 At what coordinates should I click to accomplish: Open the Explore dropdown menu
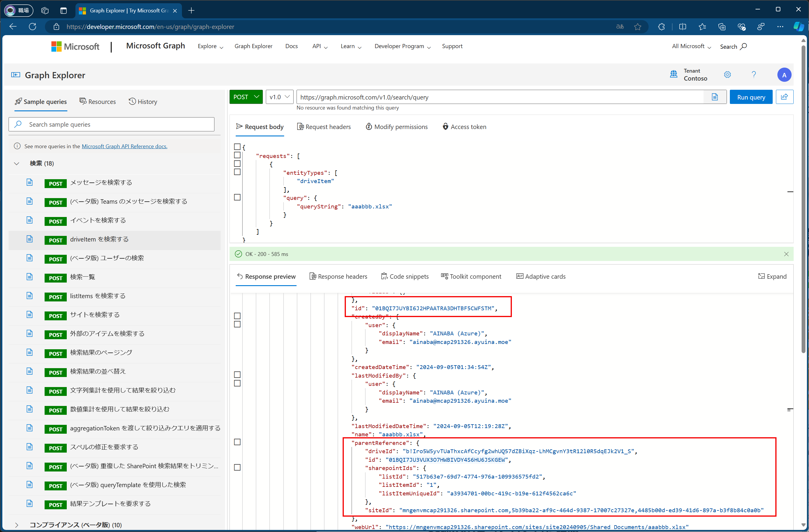[211, 46]
